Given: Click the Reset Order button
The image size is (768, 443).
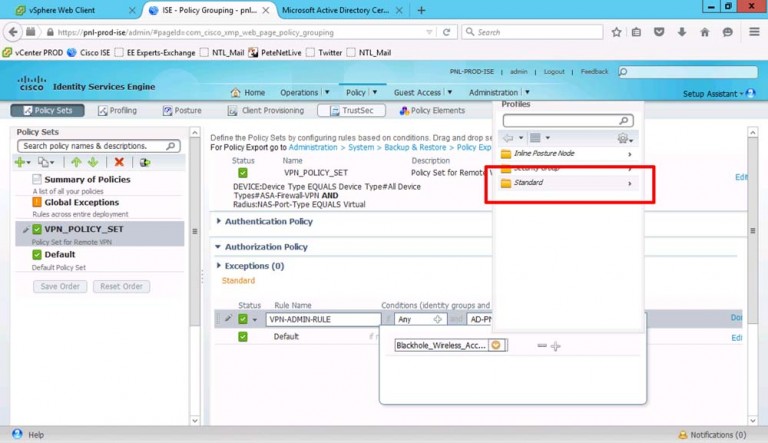Looking at the screenshot, I should pyautogui.click(x=121, y=286).
